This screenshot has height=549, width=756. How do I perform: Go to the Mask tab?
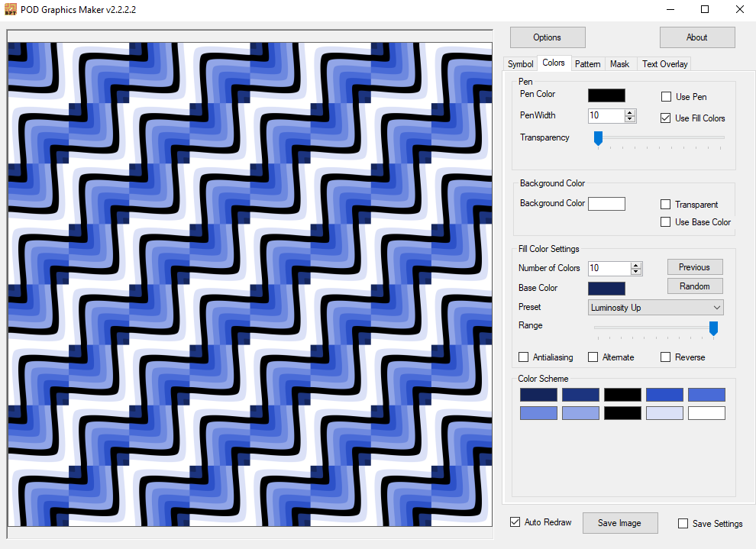(619, 64)
